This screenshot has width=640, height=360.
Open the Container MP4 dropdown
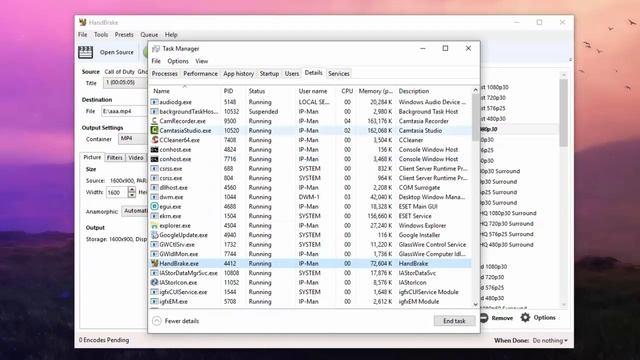[133, 139]
